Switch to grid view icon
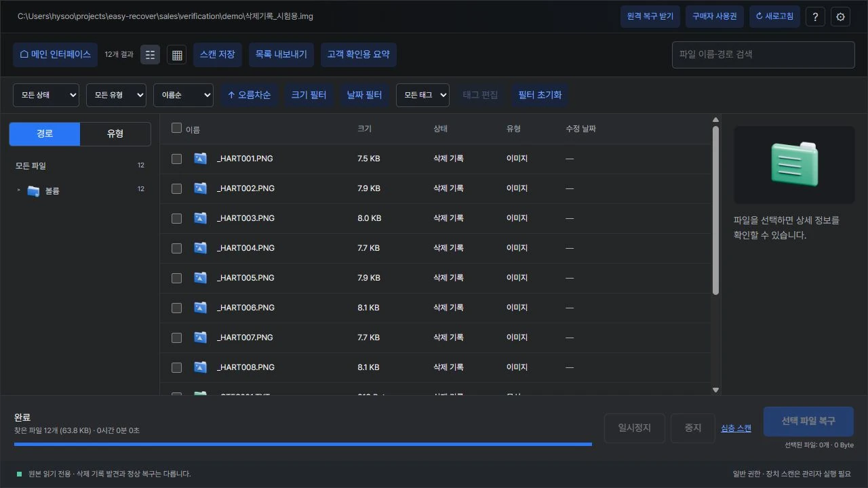868x488 pixels. (x=177, y=55)
